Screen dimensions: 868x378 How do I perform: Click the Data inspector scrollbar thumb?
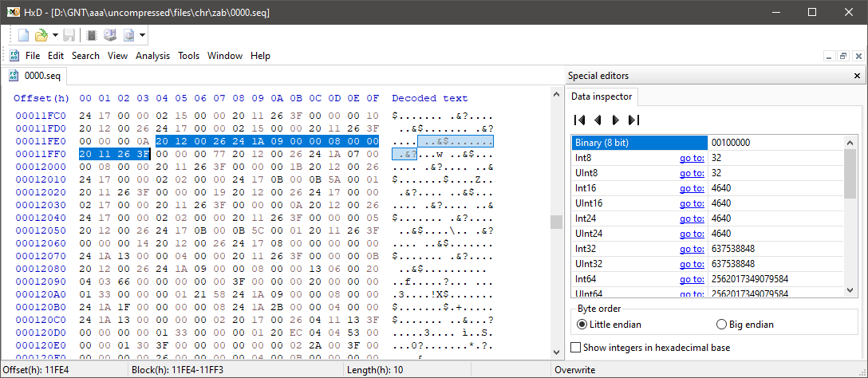tap(850, 173)
